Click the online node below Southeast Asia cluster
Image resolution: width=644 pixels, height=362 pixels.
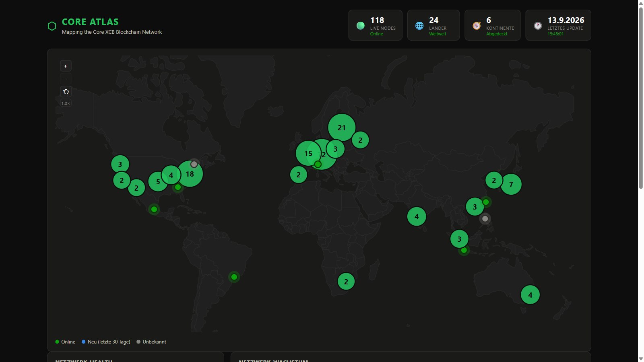click(464, 250)
